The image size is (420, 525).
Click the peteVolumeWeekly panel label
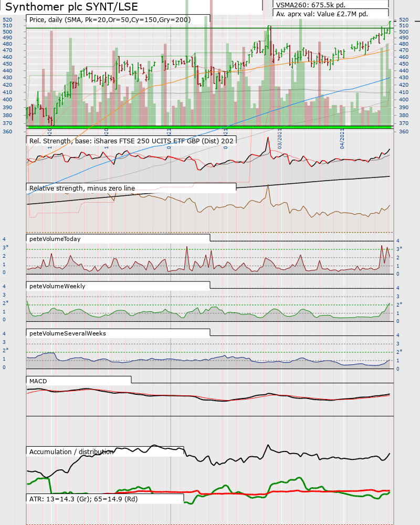[57, 286]
